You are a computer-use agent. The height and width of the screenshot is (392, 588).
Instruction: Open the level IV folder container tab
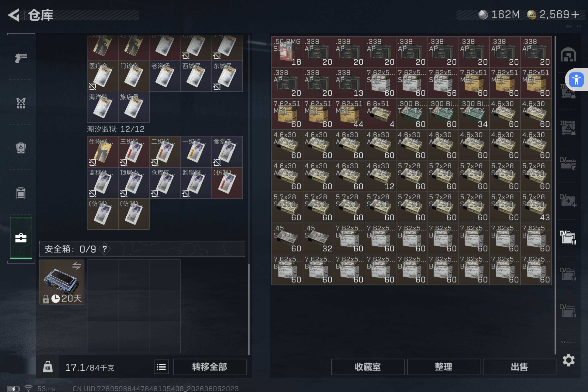coord(568,237)
